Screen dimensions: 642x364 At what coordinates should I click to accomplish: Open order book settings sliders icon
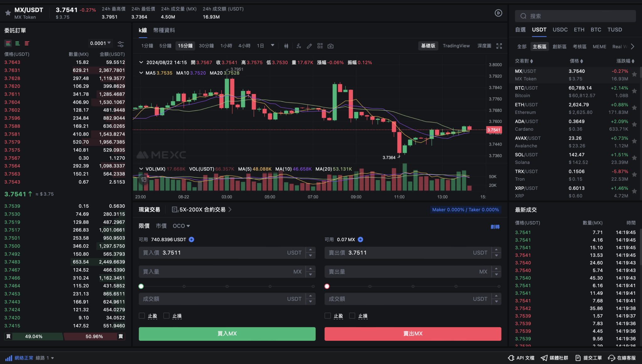121,44
